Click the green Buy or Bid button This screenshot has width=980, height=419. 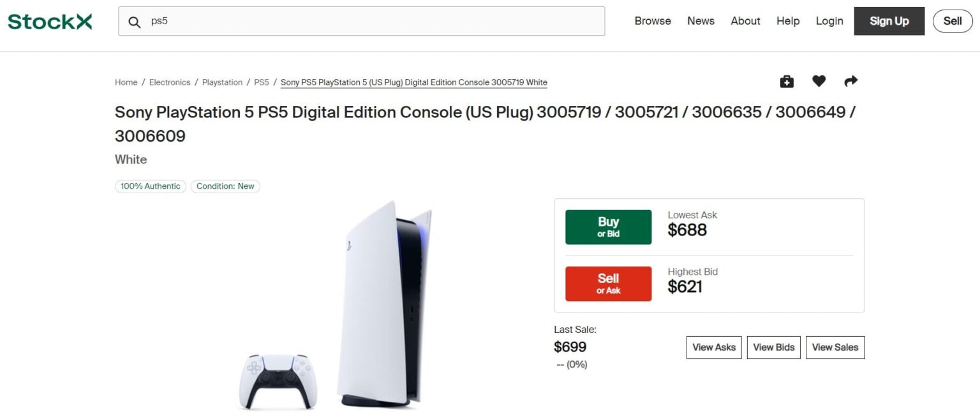[x=607, y=226]
